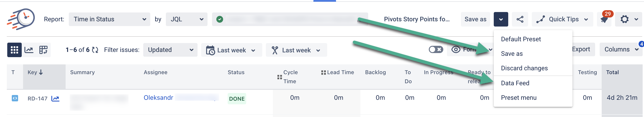This screenshot has height=117, width=644.
Task: Open the pivot table view
Action: (43, 50)
